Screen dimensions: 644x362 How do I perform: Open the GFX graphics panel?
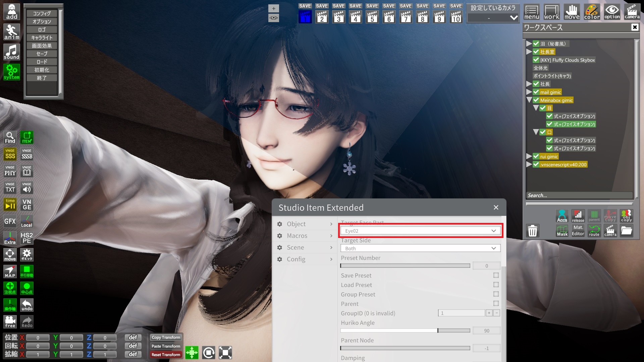tap(10, 221)
